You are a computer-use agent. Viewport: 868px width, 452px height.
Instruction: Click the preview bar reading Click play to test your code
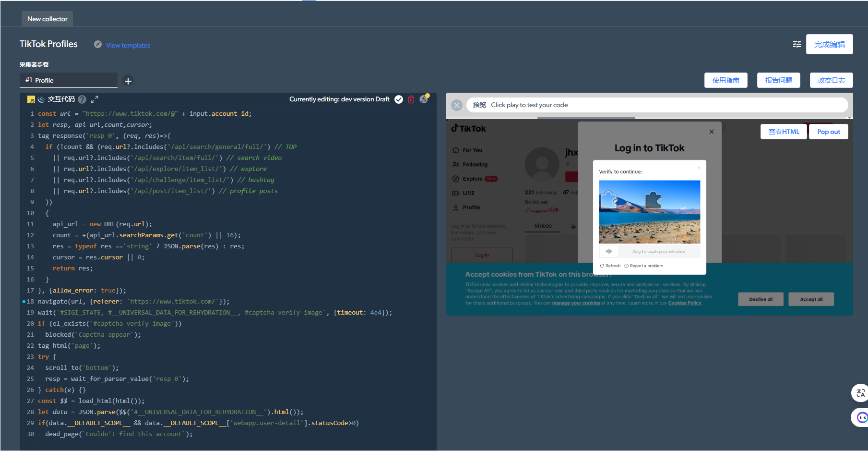657,105
